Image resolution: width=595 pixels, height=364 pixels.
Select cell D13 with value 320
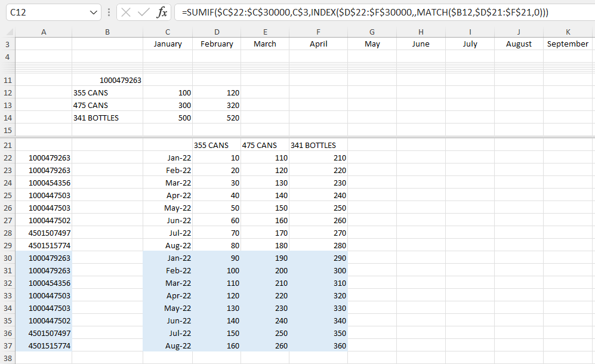pos(217,105)
